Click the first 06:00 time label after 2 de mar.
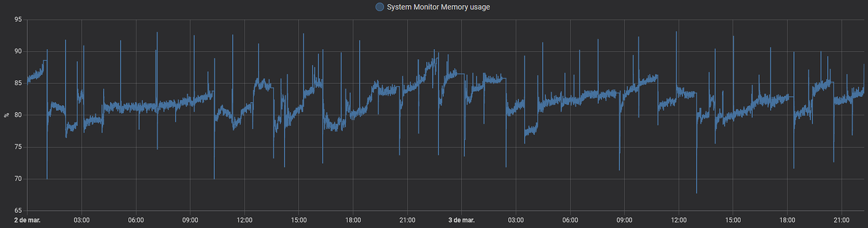The width and height of the screenshot is (868, 228). (x=136, y=220)
